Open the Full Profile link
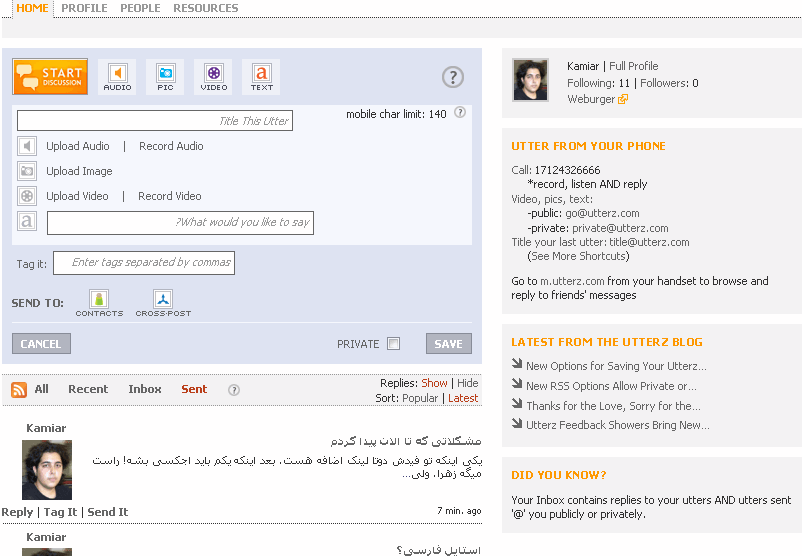 pos(633,66)
